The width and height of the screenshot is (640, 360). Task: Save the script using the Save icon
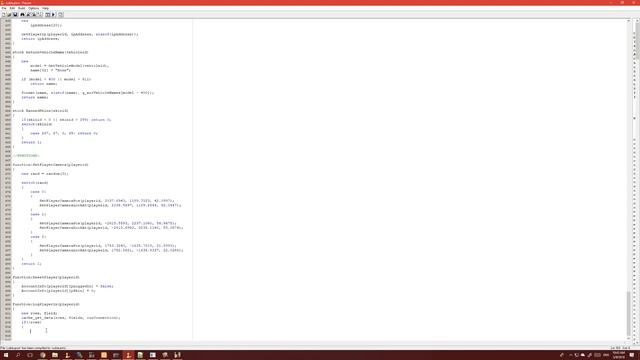tap(15, 15)
